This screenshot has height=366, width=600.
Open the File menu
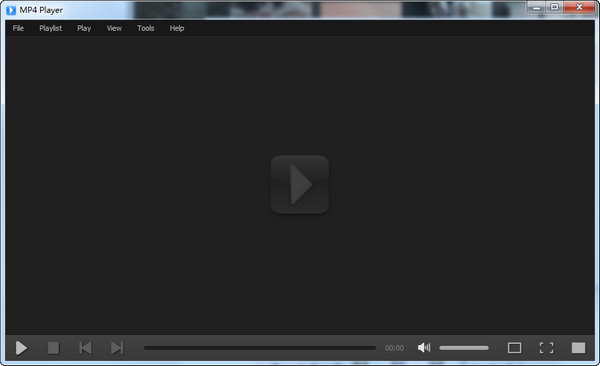coord(18,28)
